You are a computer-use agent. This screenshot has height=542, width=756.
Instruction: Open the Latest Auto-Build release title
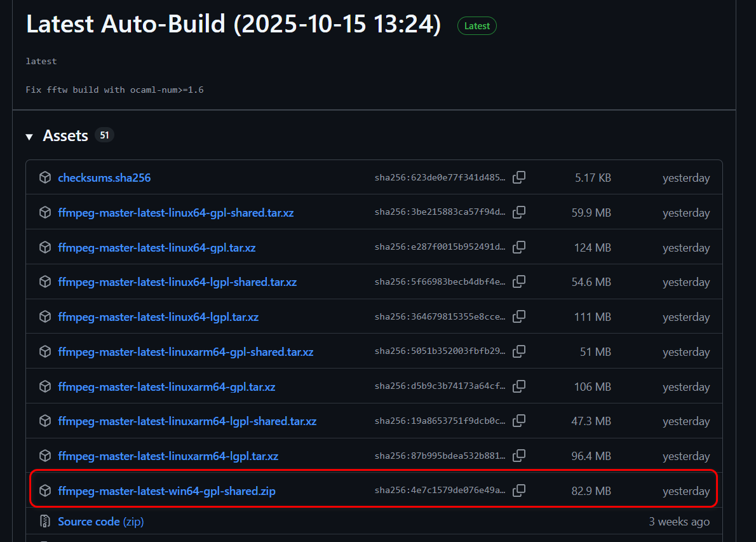[x=233, y=24]
